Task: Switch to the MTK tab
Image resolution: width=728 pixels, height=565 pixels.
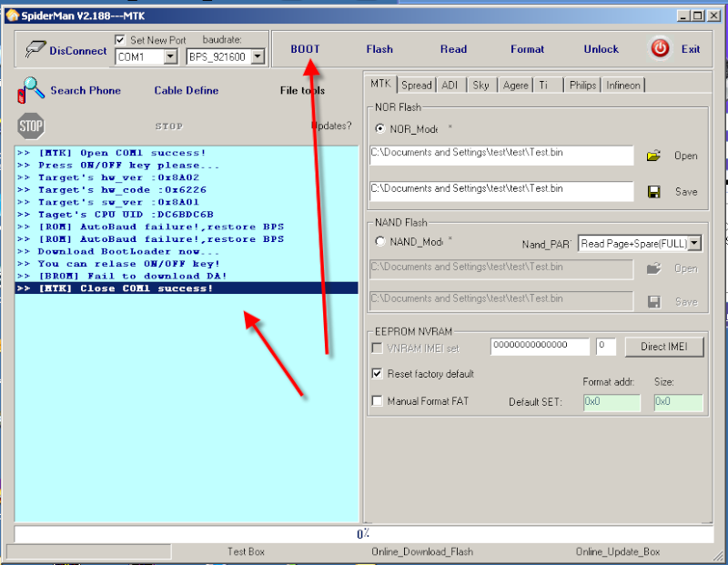Action: (x=380, y=84)
